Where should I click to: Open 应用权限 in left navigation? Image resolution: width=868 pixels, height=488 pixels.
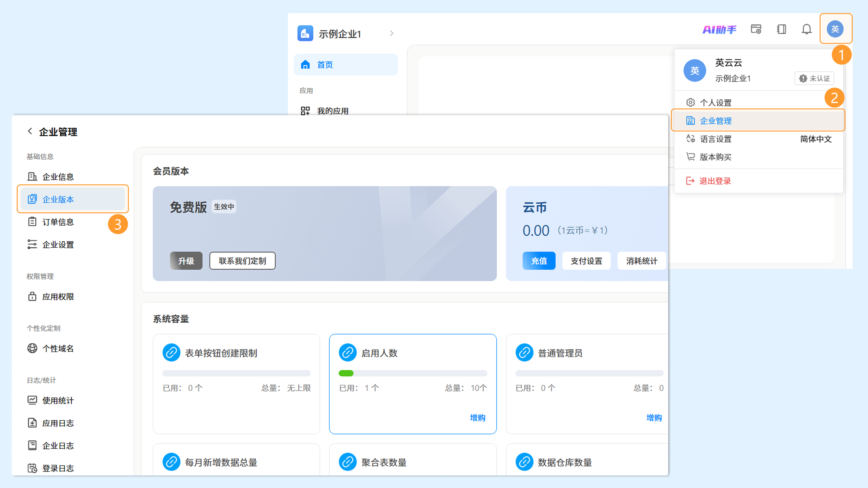click(x=72, y=296)
